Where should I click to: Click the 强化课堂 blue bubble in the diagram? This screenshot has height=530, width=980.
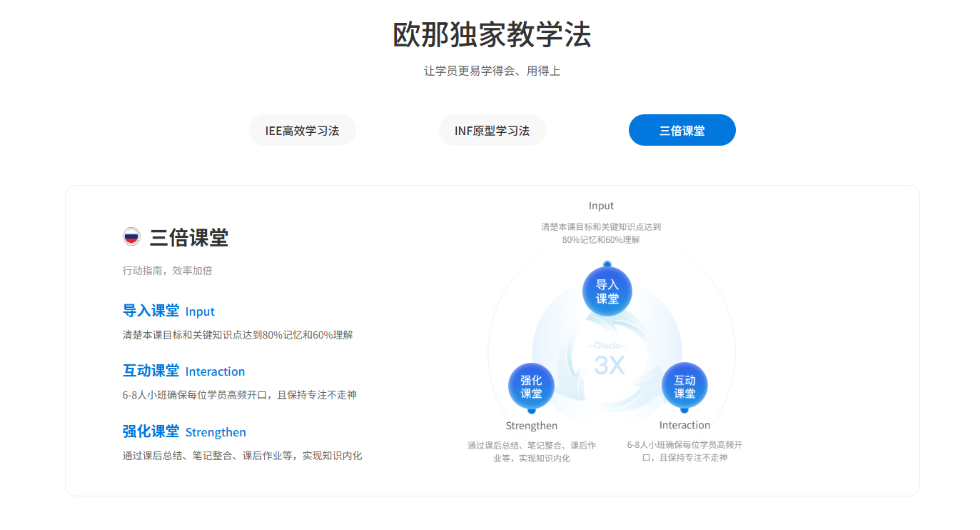coord(531,386)
